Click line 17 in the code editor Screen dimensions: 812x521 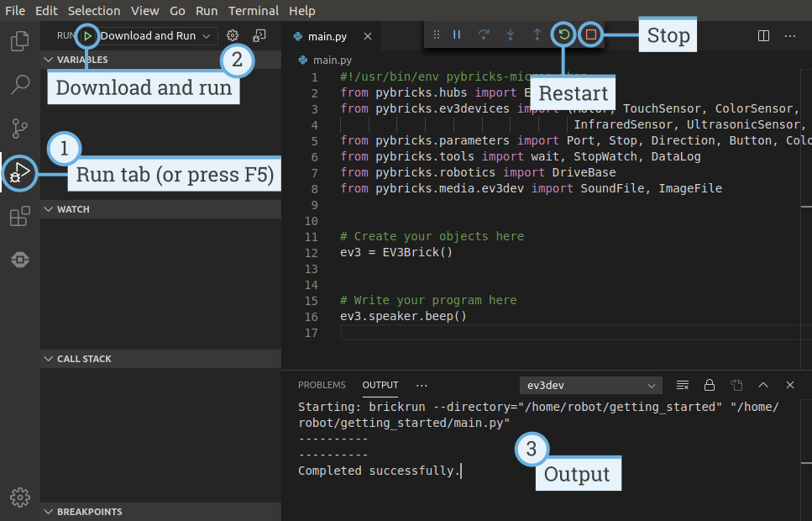[504, 333]
